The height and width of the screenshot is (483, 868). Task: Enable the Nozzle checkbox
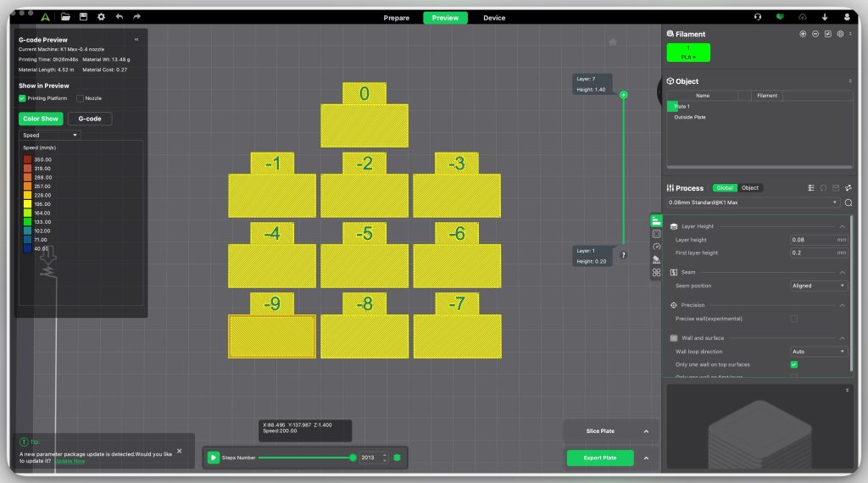[80, 98]
